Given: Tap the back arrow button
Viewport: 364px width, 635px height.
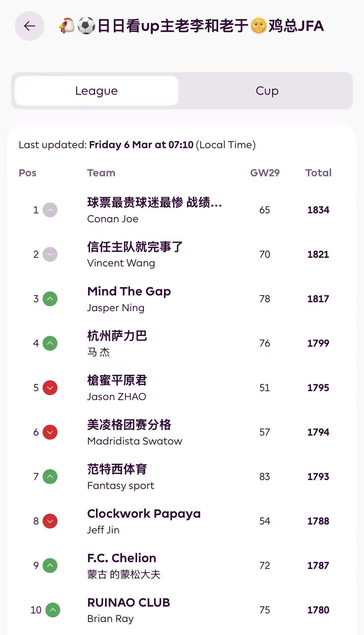Looking at the screenshot, I should click(x=30, y=26).
